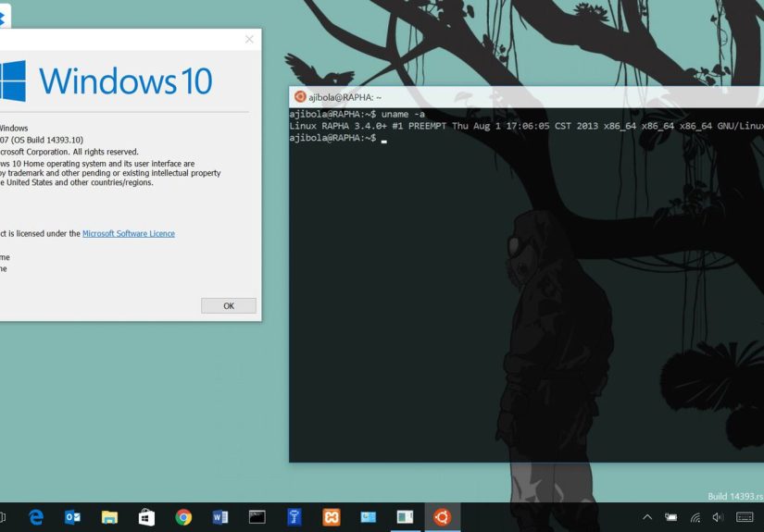Open File Explorer from the taskbar
764x532 pixels.
(109, 517)
